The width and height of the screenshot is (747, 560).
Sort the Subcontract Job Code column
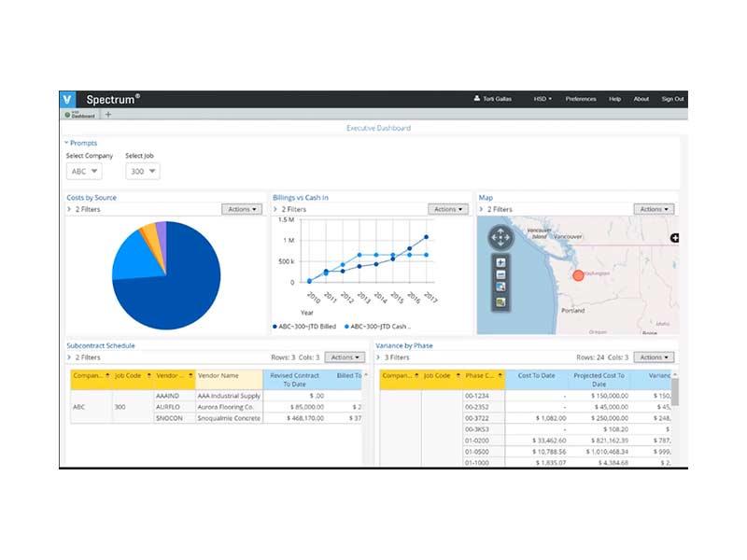pos(149,376)
